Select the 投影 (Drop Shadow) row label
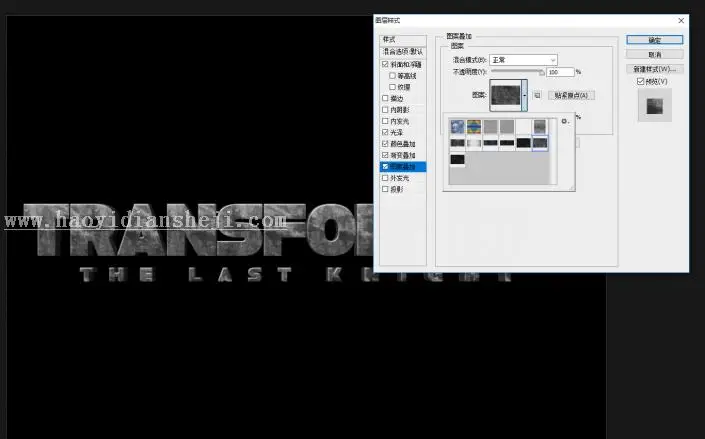Viewport: 705px width, 439px height. 397,189
